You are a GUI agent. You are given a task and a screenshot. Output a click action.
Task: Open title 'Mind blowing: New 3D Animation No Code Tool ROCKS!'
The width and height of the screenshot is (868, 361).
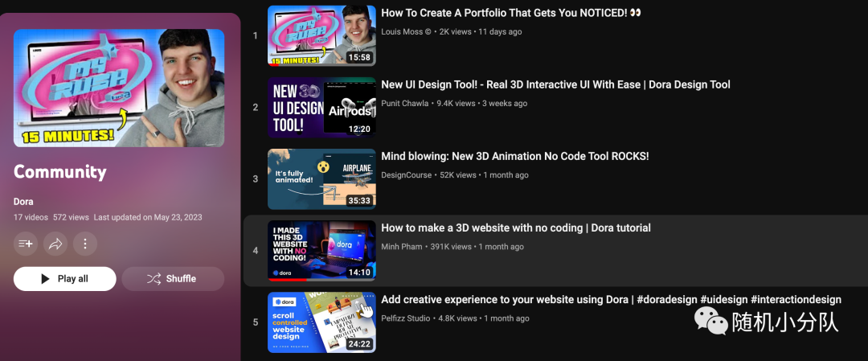coord(515,156)
